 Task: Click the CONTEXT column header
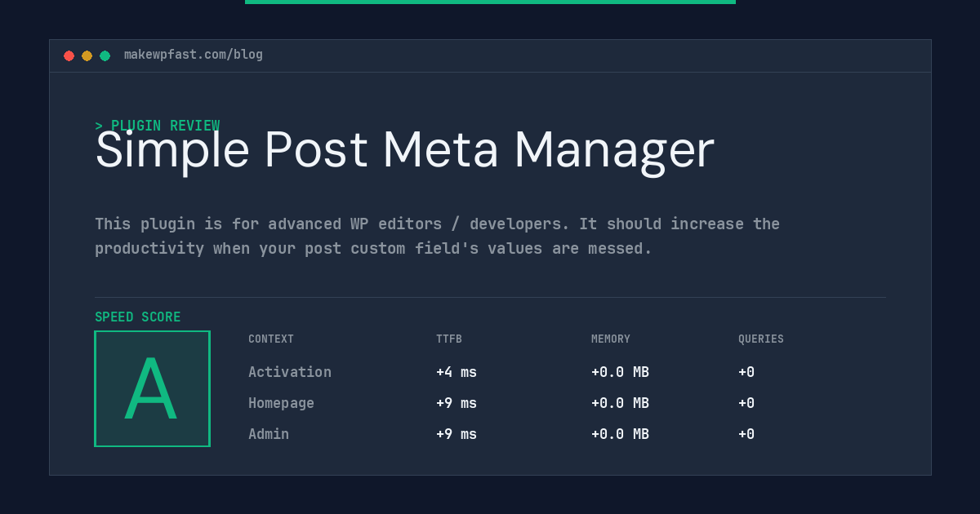click(x=271, y=339)
